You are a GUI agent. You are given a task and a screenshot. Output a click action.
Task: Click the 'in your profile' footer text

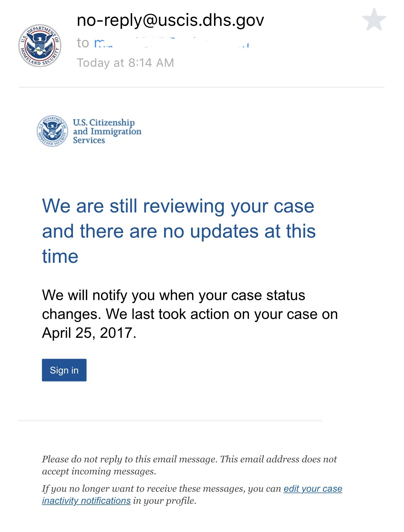pos(164,500)
